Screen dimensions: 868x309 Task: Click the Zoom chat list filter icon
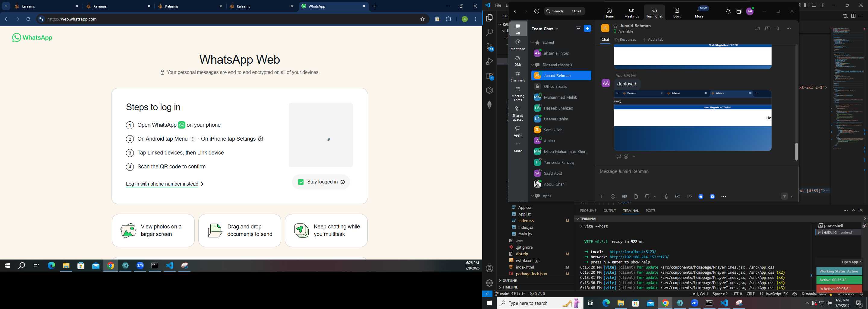[578, 28]
